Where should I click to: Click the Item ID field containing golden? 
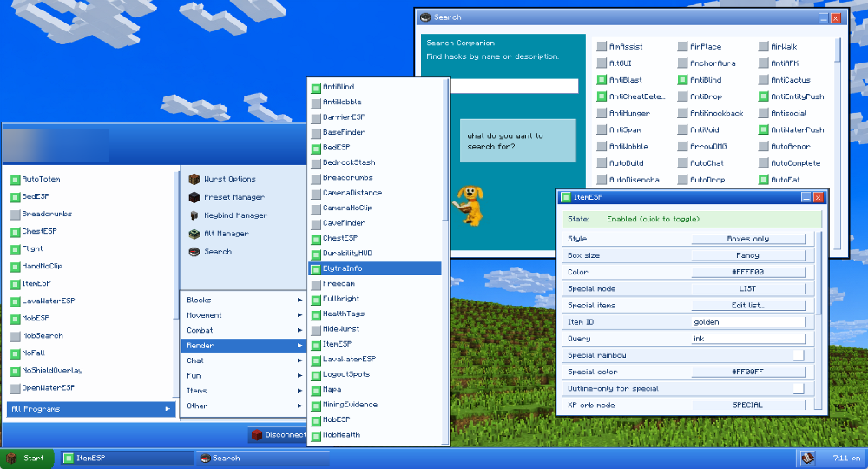(x=748, y=322)
